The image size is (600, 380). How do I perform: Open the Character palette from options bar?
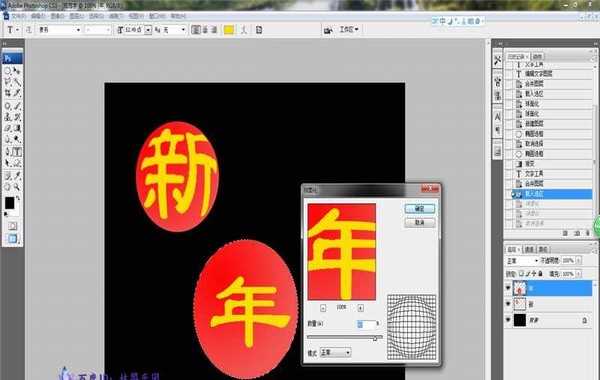(259, 30)
